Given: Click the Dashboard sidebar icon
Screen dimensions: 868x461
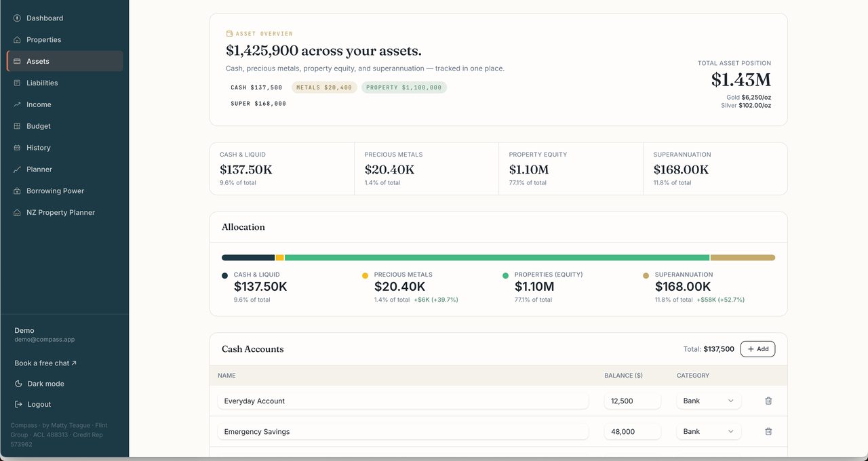Looking at the screenshot, I should click(x=17, y=18).
